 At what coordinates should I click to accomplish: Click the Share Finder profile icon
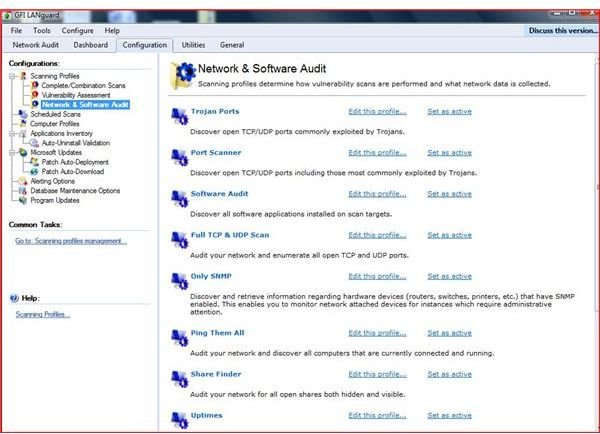pyautogui.click(x=179, y=379)
